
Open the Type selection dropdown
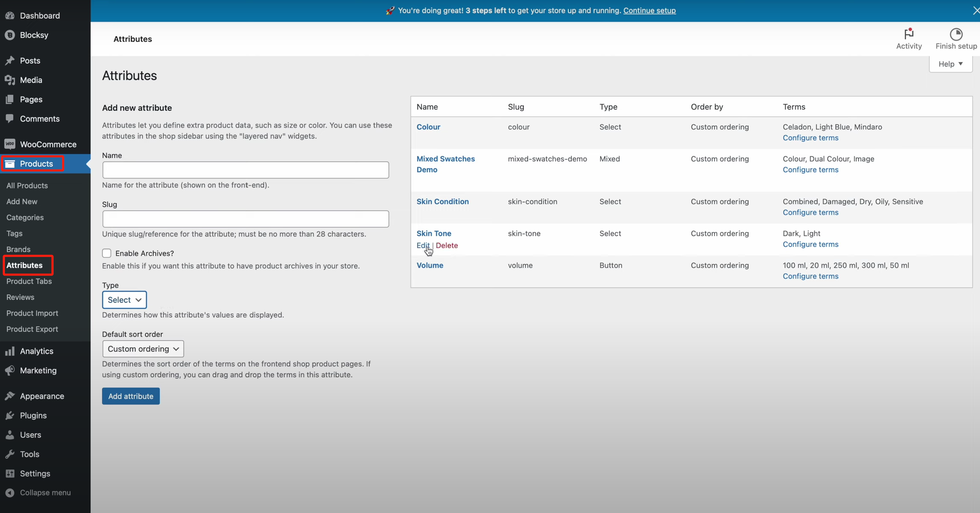click(124, 299)
